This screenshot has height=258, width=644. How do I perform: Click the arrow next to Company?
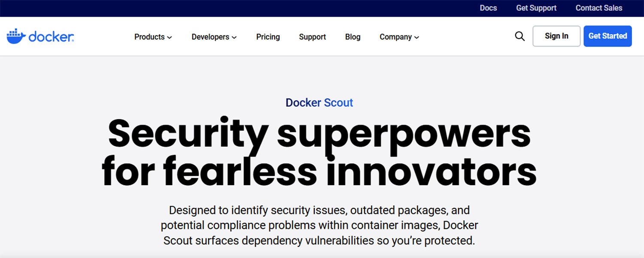(x=416, y=37)
